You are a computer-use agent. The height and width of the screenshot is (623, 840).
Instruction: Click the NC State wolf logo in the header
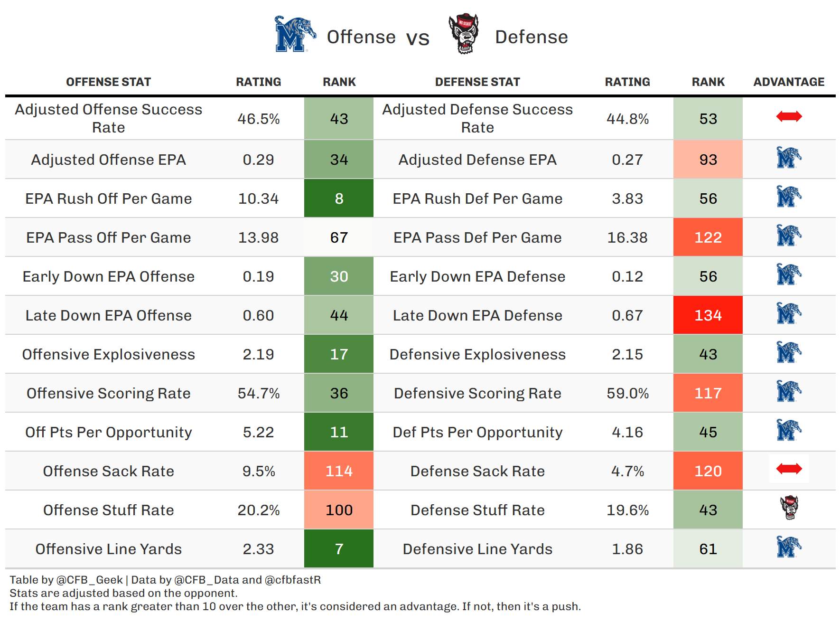pyautogui.click(x=464, y=34)
